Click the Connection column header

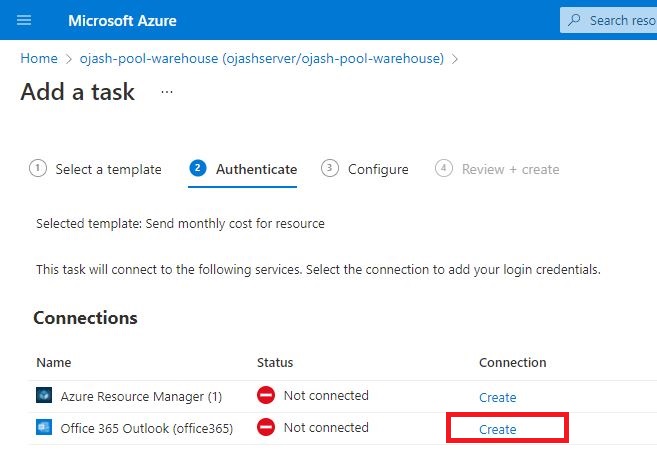[512, 362]
